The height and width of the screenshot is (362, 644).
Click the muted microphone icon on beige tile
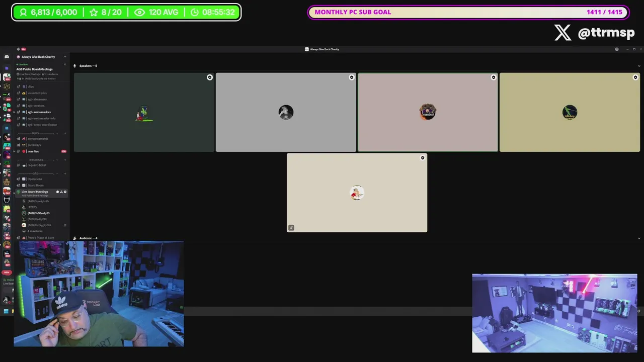(x=291, y=228)
